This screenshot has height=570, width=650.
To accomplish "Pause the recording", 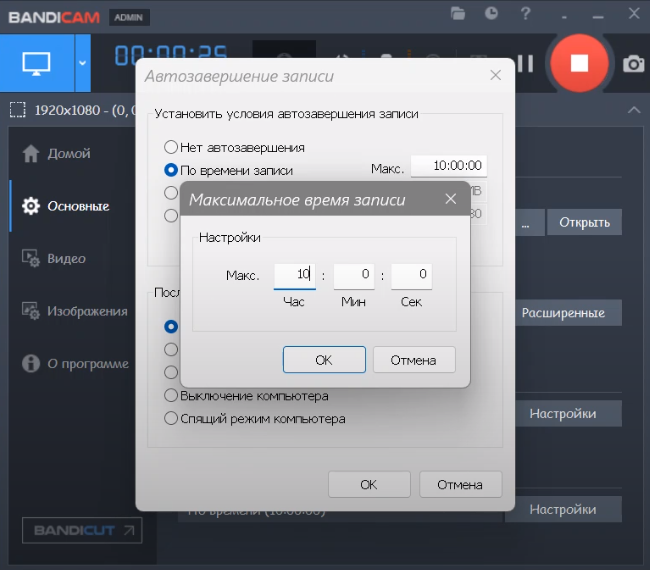I will 525,63.
